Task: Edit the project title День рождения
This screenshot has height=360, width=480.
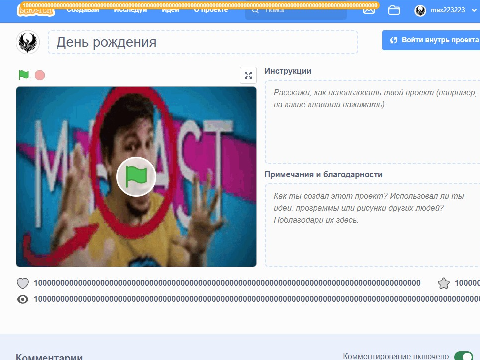Action: coord(203,42)
